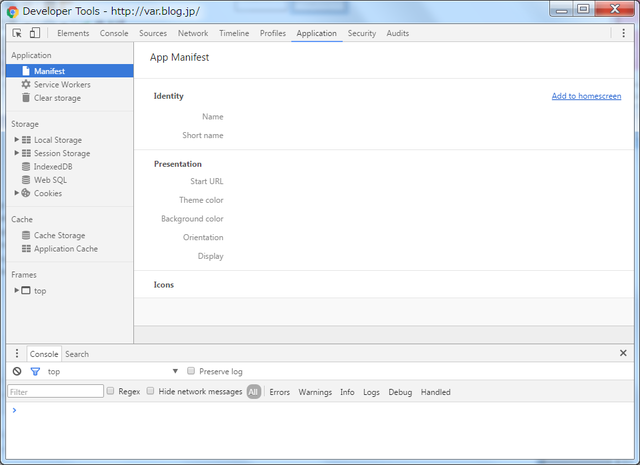
Task: Click the Web SQL database icon
Action: coord(26,180)
